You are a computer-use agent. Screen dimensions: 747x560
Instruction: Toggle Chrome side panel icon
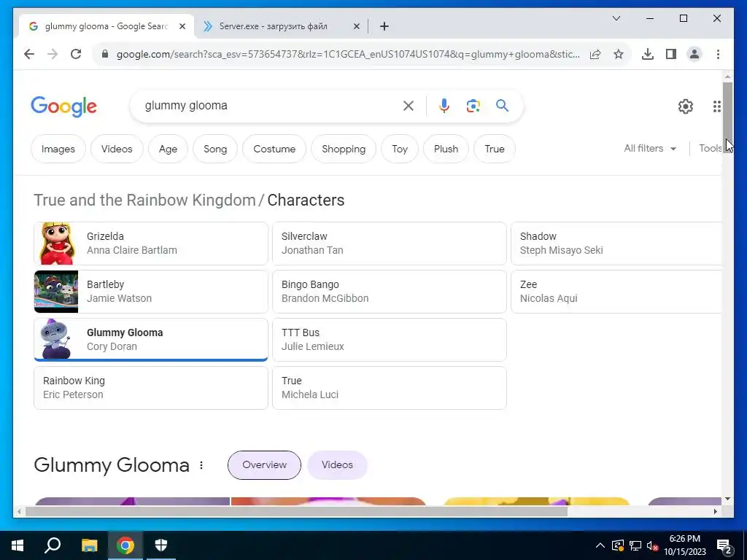pyautogui.click(x=671, y=54)
